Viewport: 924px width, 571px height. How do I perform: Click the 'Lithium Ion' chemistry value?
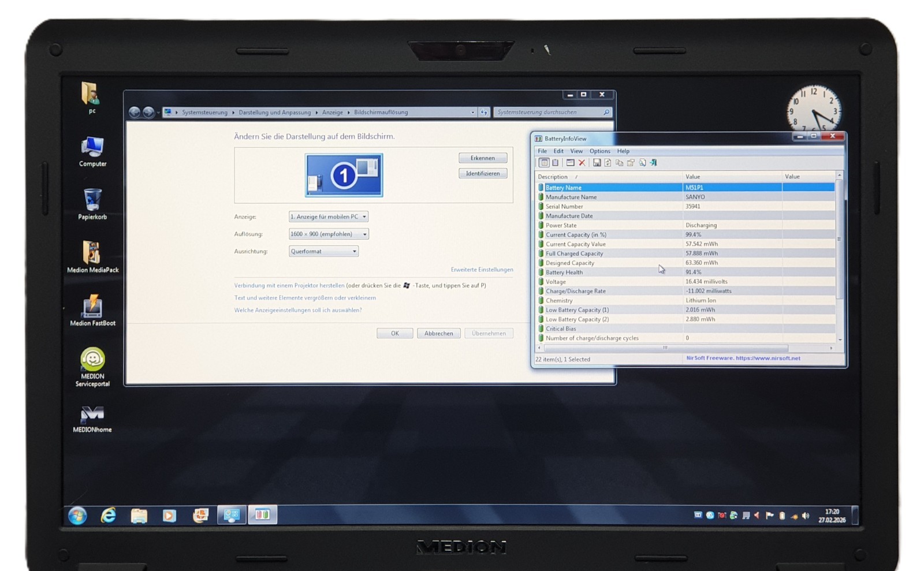click(701, 300)
